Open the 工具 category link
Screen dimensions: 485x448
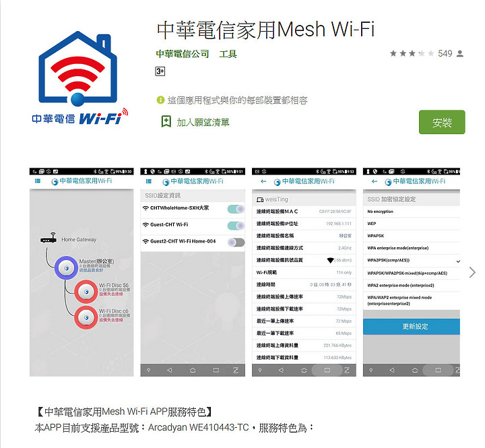(228, 54)
